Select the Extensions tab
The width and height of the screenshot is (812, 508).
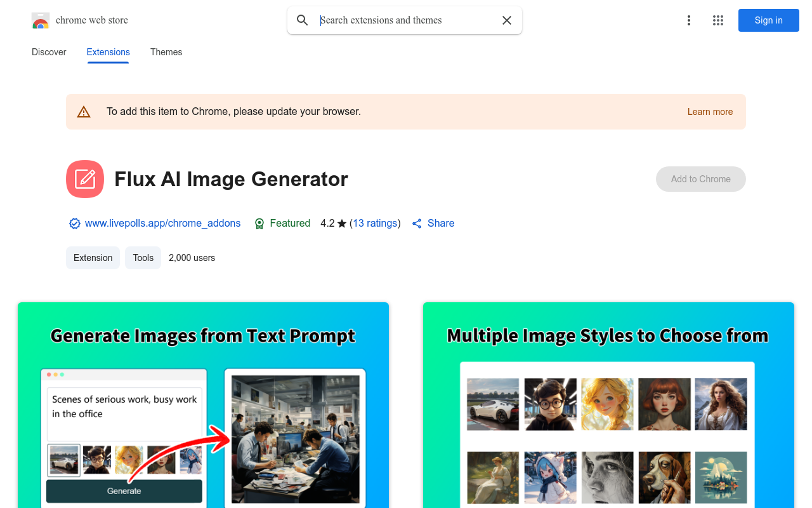point(108,52)
